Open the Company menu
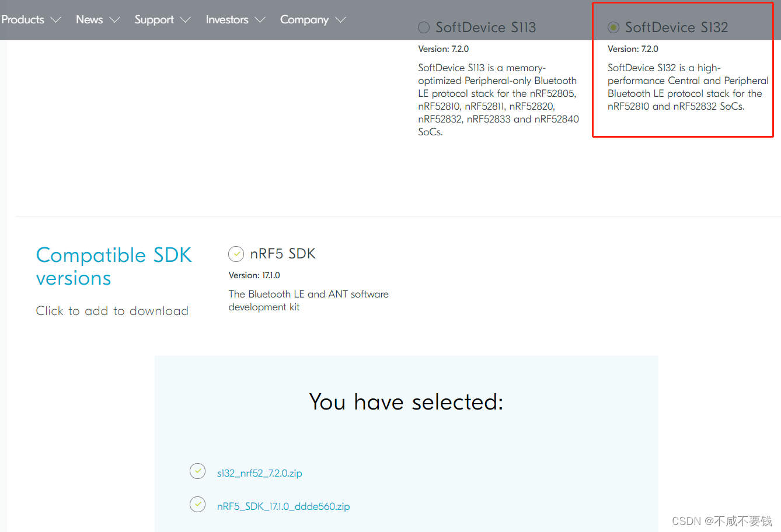 (313, 20)
